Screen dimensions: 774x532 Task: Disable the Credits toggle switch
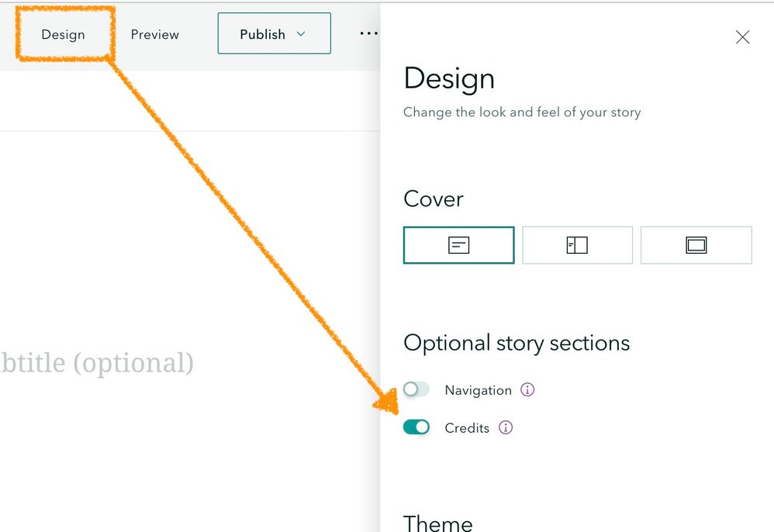[416, 427]
